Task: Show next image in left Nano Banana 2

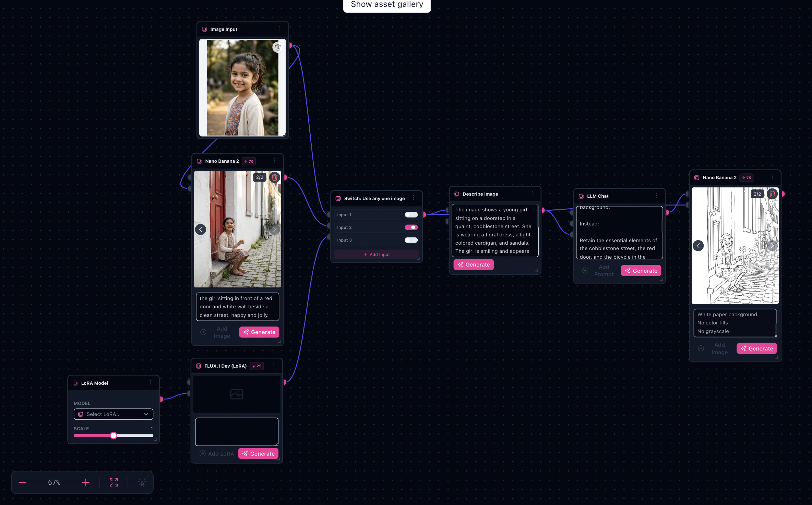Action: pyautogui.click(x=274, y=229)
